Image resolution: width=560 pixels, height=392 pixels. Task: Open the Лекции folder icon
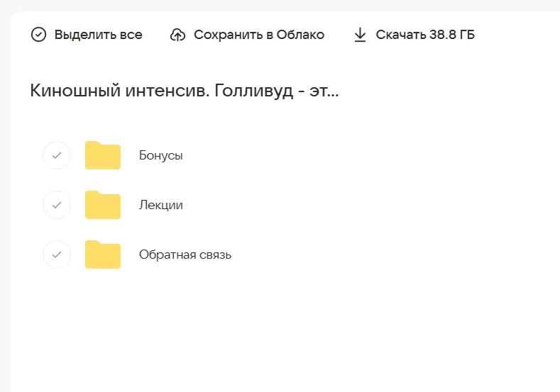click(103, 205)
